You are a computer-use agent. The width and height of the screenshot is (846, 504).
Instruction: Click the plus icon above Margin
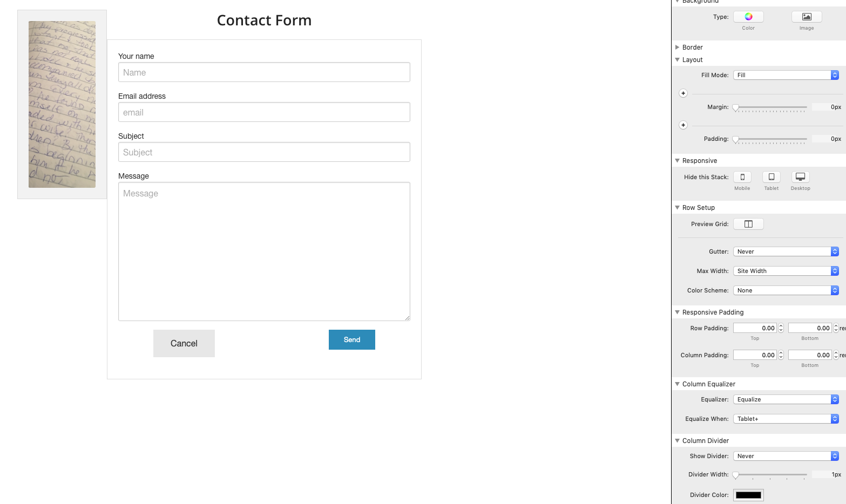point(683,93)
